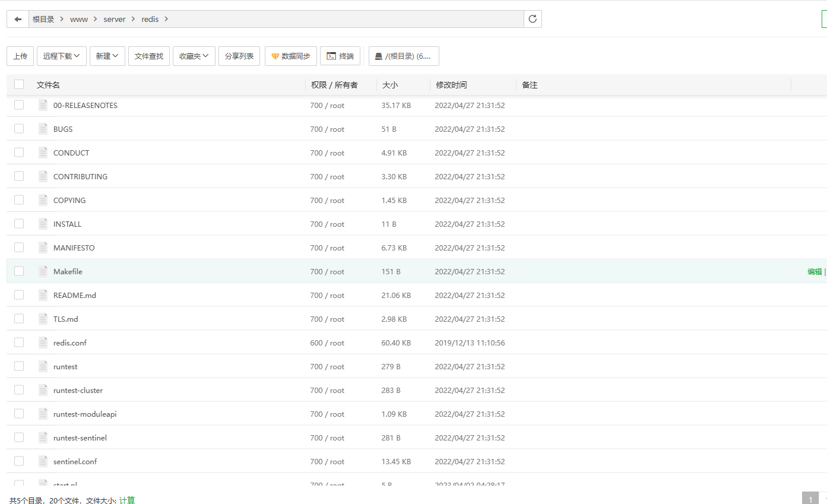Open file named TLS.md
827x504 pixels.
click(66, 319)
